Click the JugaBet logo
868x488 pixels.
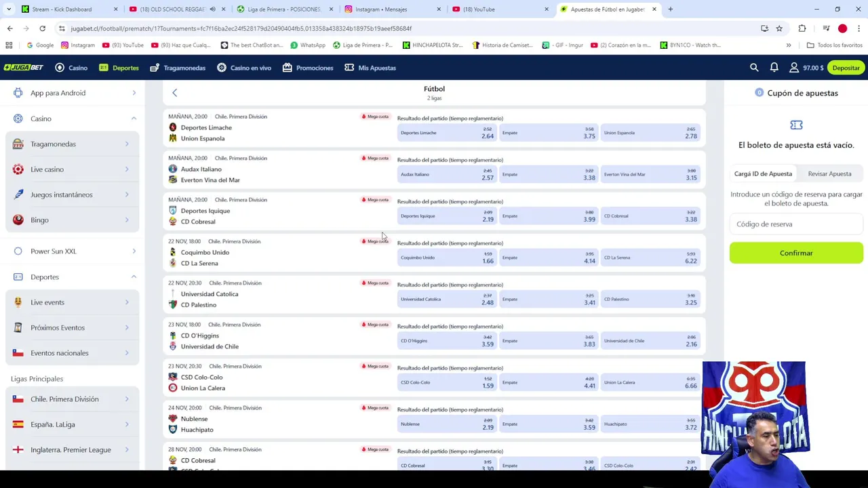23,68
